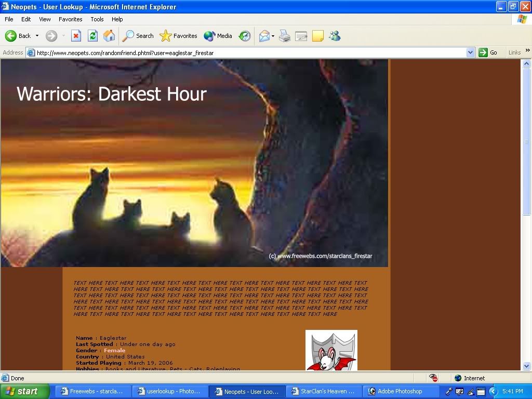This screenshot has width=532, height=399.
Task: Click the Go button
Action: click(488, 52)
